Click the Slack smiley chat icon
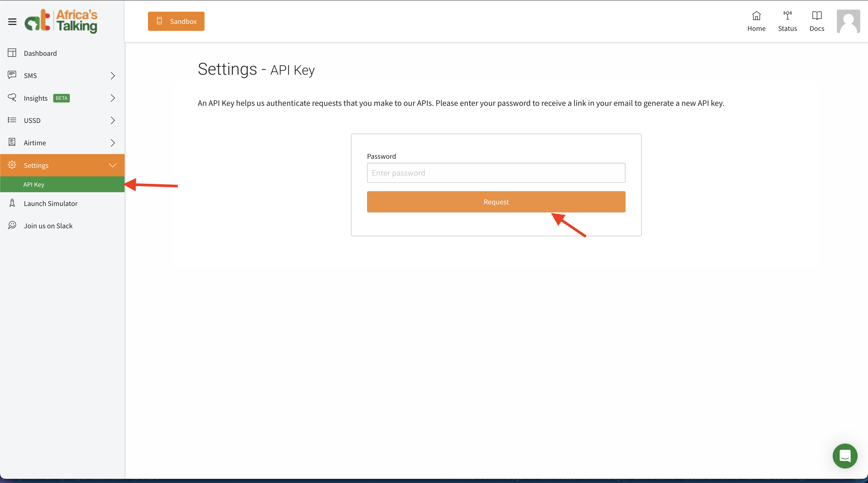The image size is (868, 483). (12, 225)
